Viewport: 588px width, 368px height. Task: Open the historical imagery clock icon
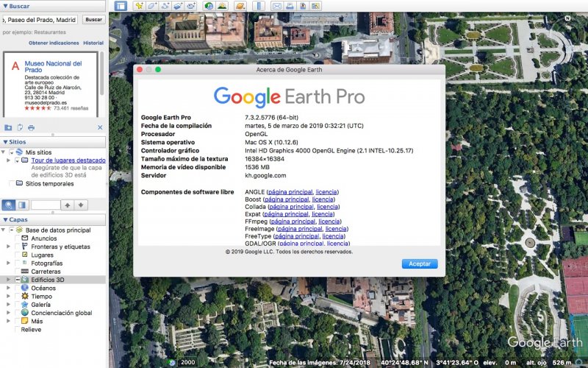209,6
